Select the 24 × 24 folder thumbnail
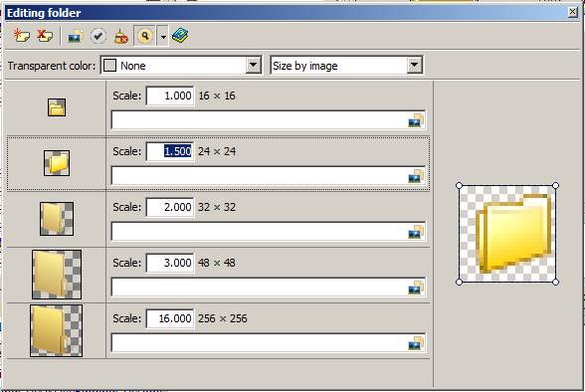 coord(57,163)
